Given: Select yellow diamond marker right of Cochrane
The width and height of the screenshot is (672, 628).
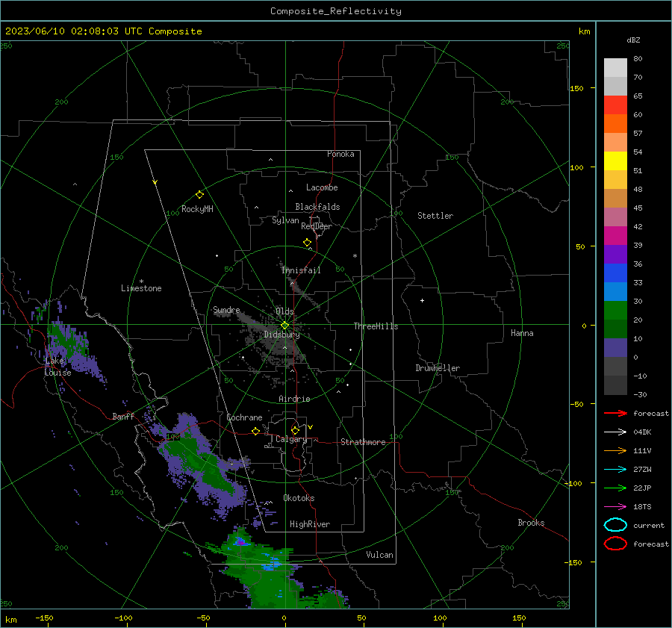Looking at the screenshot, I should [x=256, y=431].
